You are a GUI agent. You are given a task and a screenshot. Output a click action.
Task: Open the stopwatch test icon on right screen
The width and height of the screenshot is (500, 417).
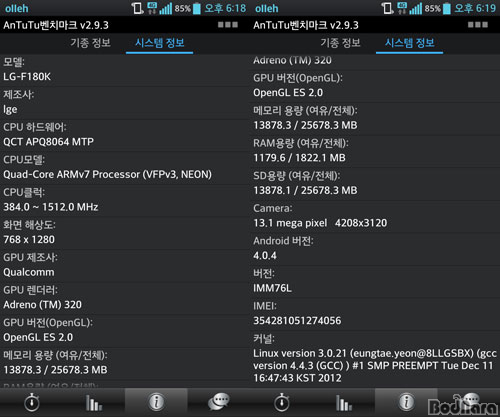(282, 402)
